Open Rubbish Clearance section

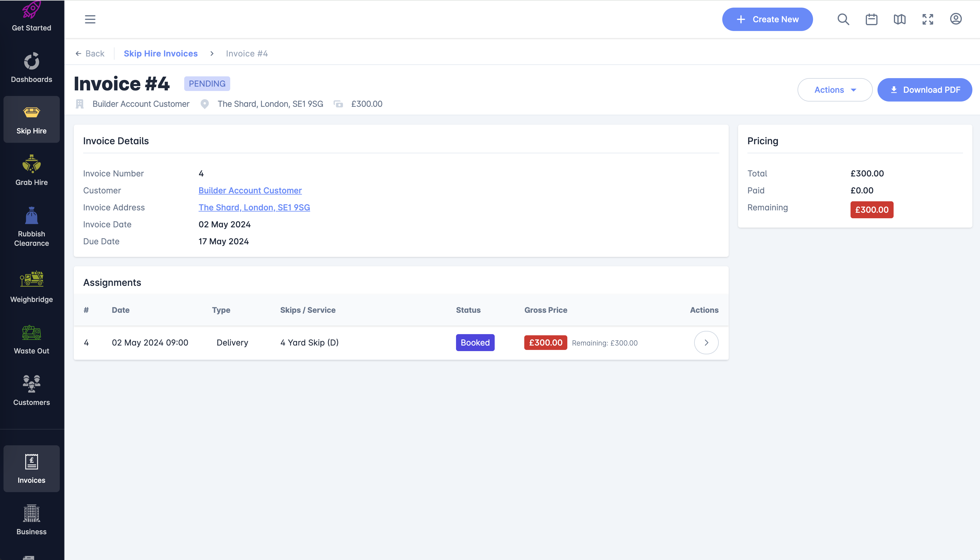(x=32, y=226)
